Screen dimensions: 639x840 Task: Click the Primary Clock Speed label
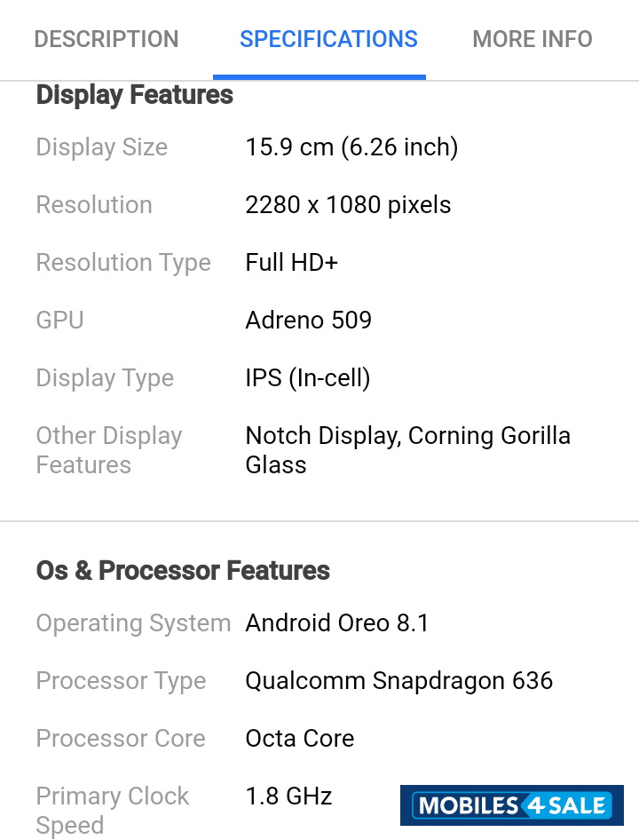pyautogui.click(x=113, y=811)
